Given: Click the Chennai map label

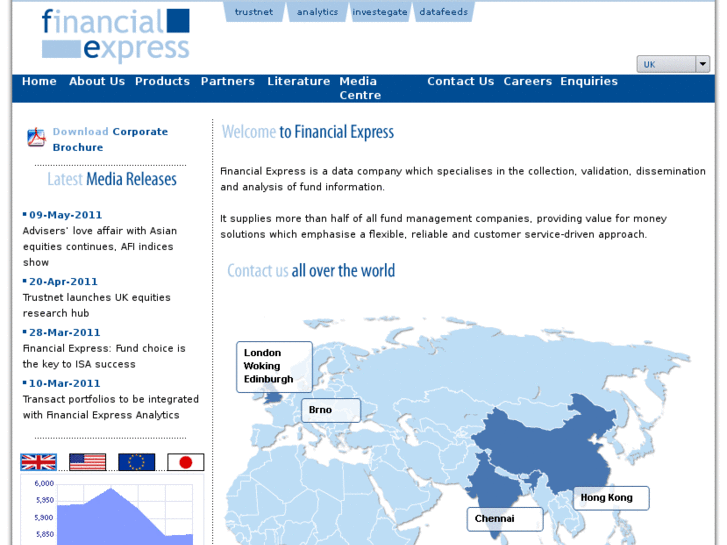Looking at the screenshot, I should (505, 519).
